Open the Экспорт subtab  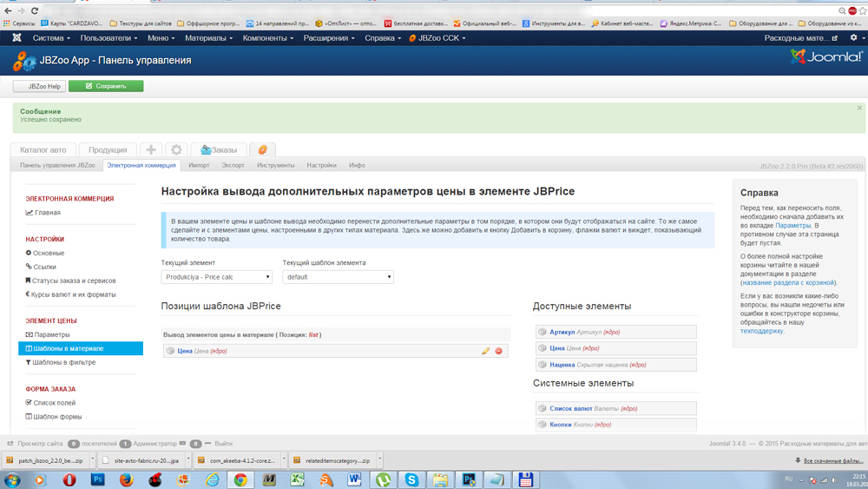pyautogui.click(x=233, y=165)
